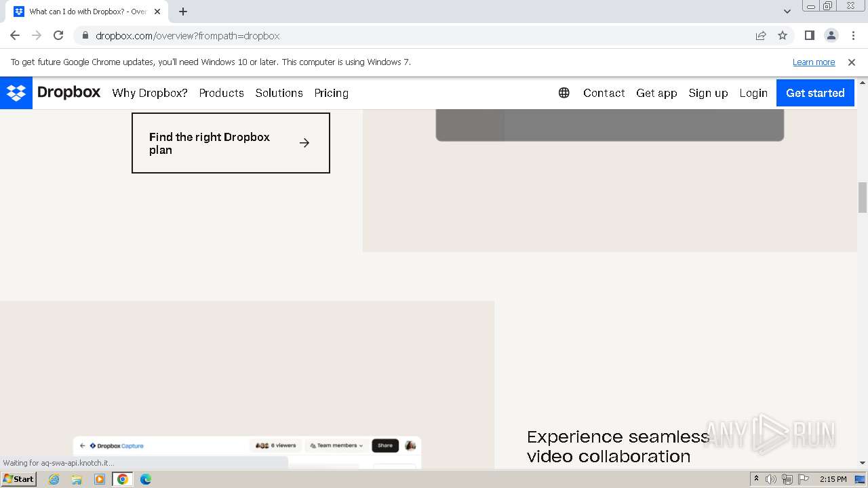
Task: Click back arrow in Dropbox Capture preview
Action: click(83, 446)
